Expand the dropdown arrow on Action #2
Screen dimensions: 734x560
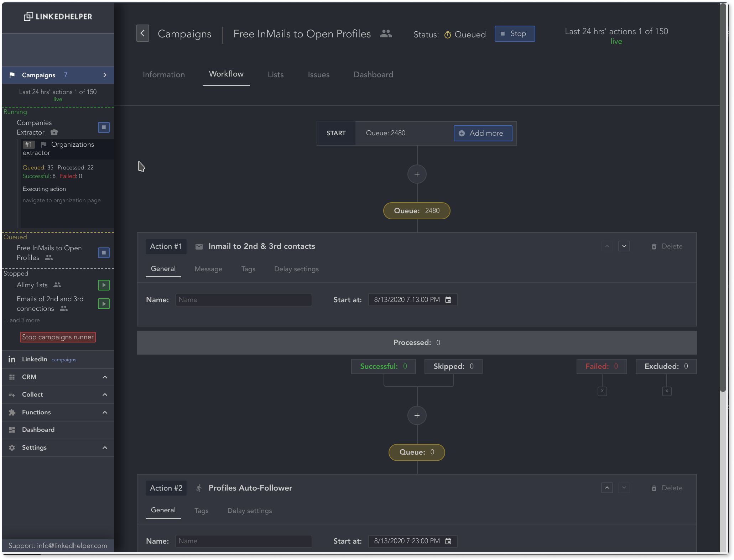coord(624,488)
